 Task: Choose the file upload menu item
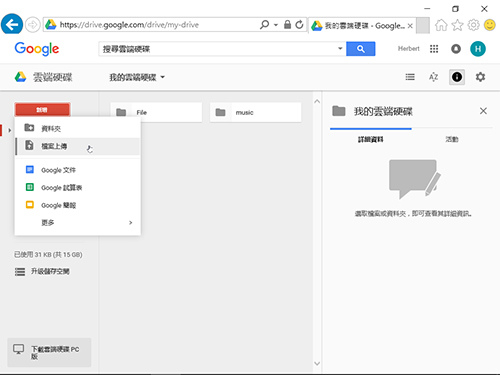coord(78,146)
